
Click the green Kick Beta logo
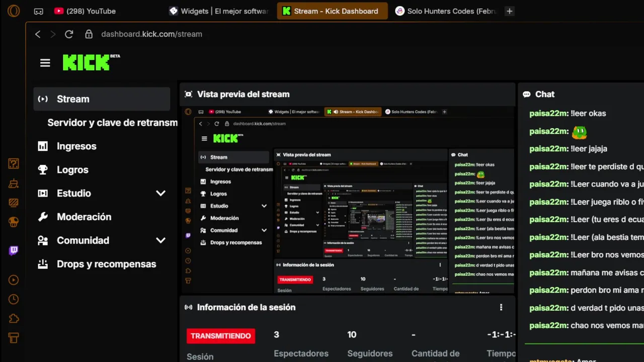[x=91, y=62]
